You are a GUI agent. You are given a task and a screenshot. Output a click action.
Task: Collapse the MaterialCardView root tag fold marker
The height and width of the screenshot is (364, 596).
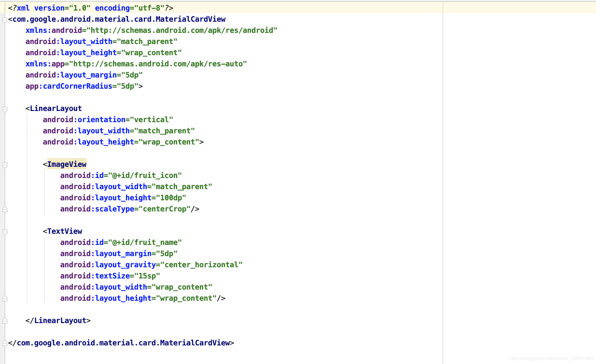coord(5,20)
